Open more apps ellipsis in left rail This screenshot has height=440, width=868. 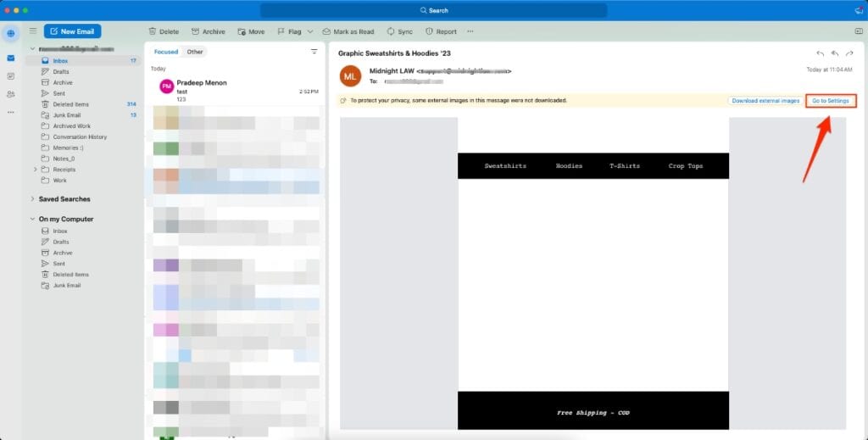tap(10, 113)
